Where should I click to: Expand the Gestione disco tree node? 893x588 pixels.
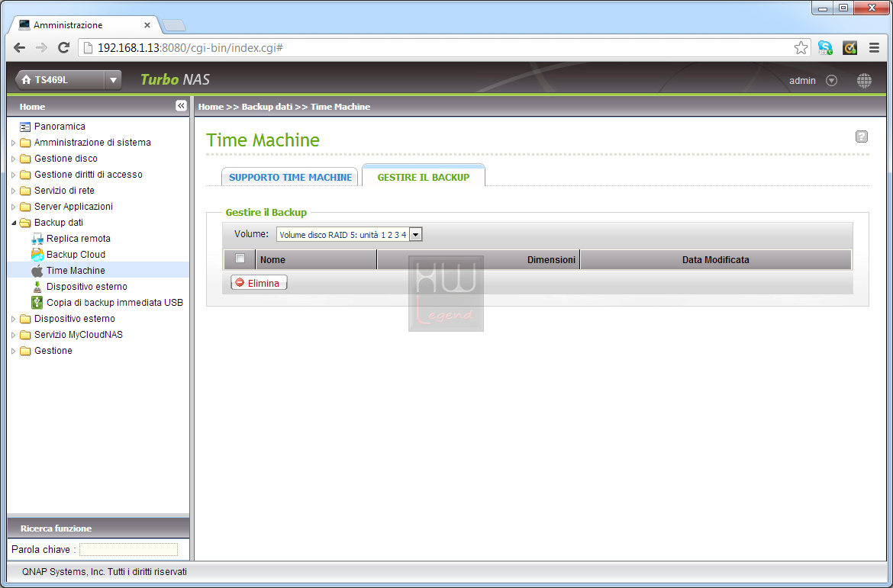[14, 159]
